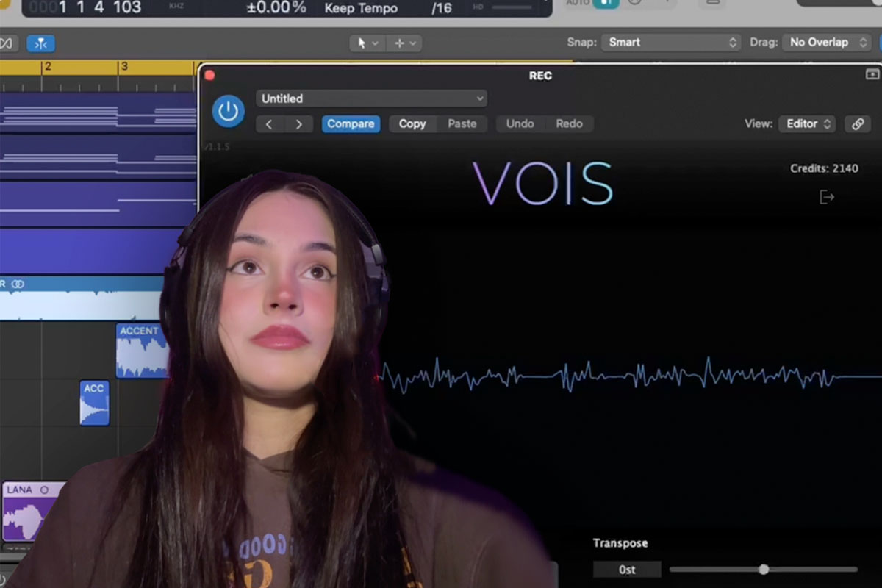The width and height of the screenshot is (882, 588).
Task: Open the pointer tool menu
Action: coord(367,43)
